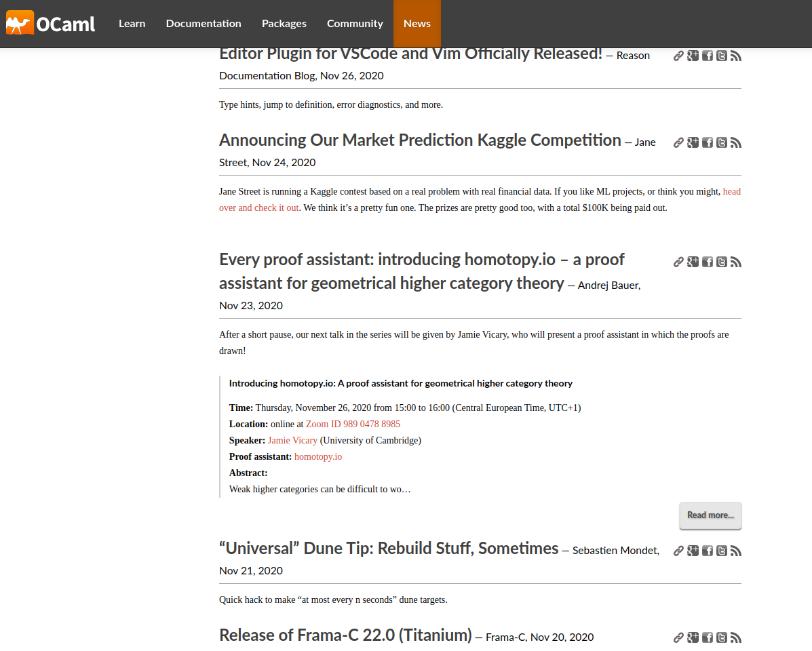Open the Community section
The width and height of the screenshot is (812, 651).
click(x=355, y=24)
